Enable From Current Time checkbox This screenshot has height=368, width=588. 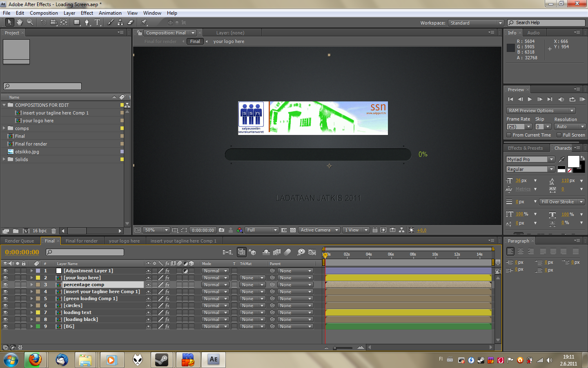[x=509, y=135]
